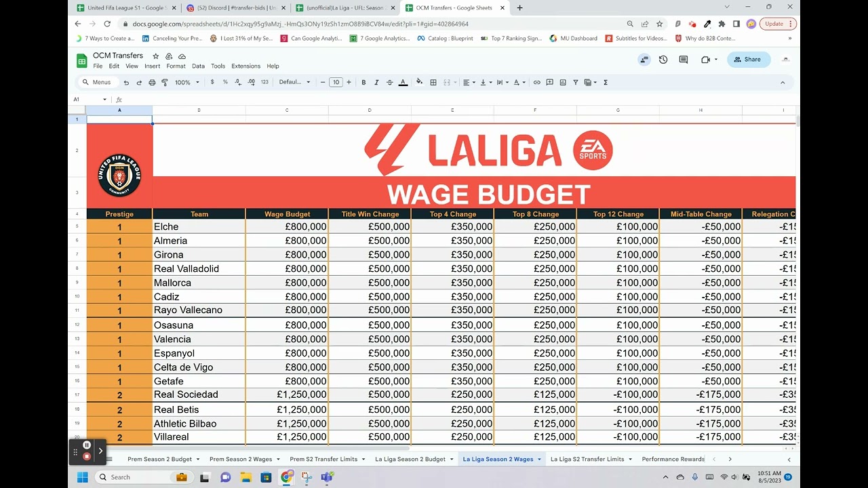Format as currency with the $ icon
Viewport: 868px width, 488px height.
tap(212, 82)
